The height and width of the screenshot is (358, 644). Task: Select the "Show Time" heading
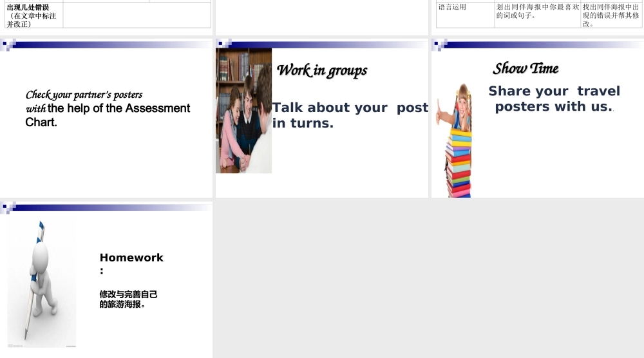click(526, 68)
